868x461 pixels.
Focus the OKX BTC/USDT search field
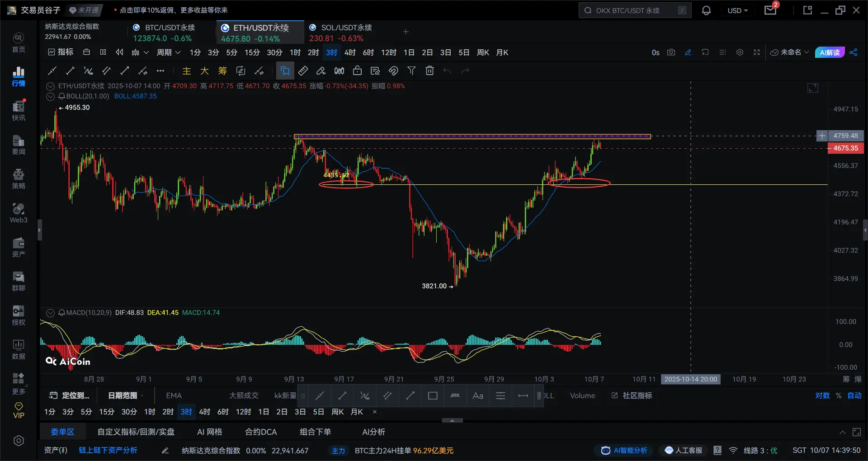tap(635, 10)
